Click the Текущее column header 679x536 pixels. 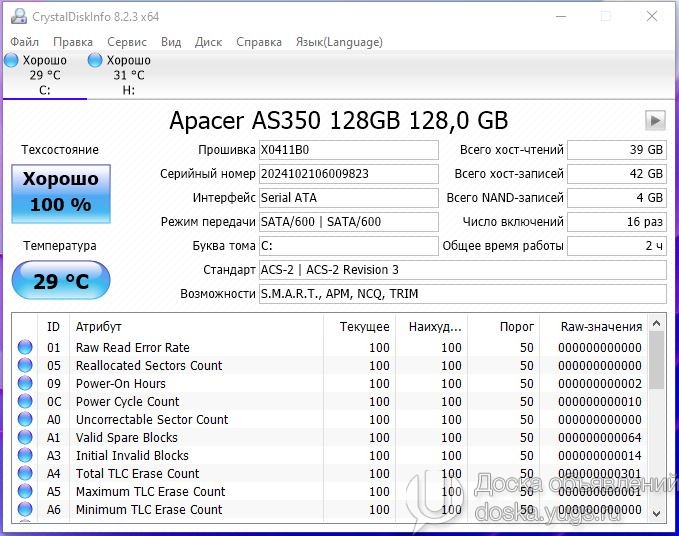tap(359, 326)
